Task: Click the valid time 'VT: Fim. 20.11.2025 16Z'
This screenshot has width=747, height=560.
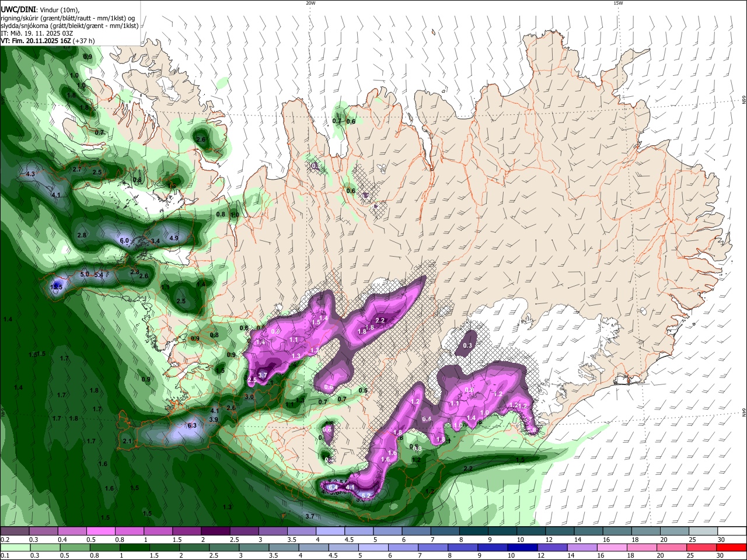Action: [x=36, y=41]
